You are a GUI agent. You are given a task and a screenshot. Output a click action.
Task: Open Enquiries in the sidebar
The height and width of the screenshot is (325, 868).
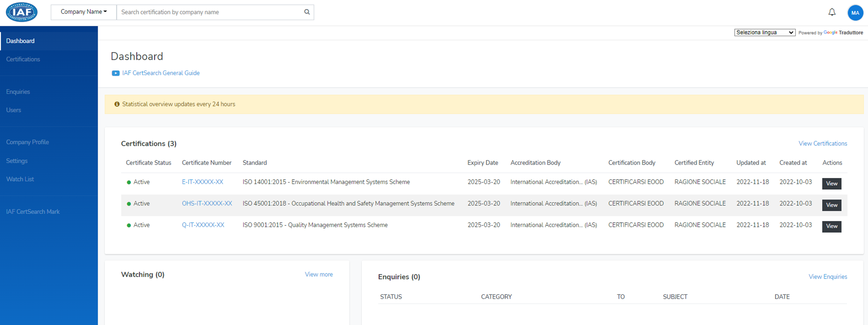18,92
